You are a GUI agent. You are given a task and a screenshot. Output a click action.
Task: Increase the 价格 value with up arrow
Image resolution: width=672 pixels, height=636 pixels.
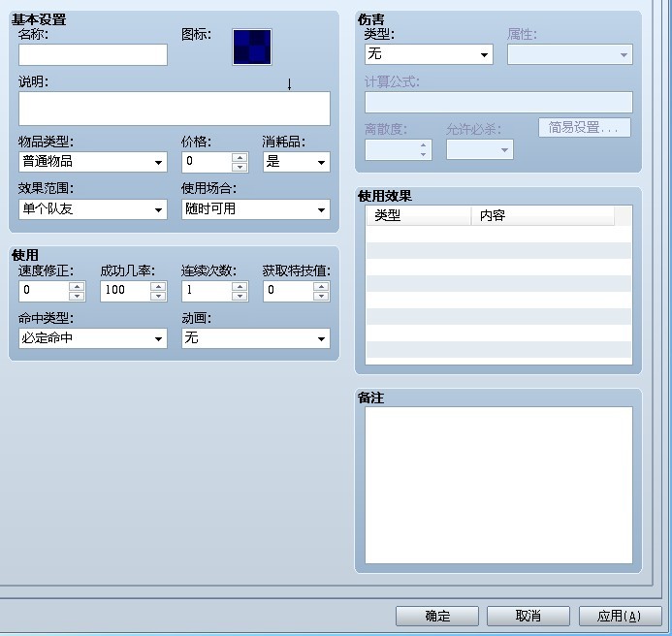pyautogui.click(x=240, y=157)
